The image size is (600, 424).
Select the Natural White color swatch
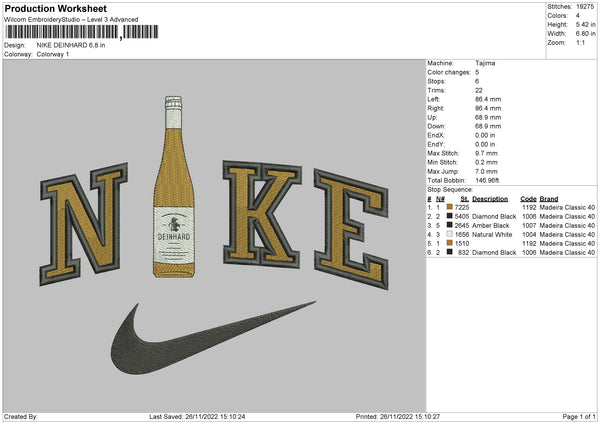450,233
